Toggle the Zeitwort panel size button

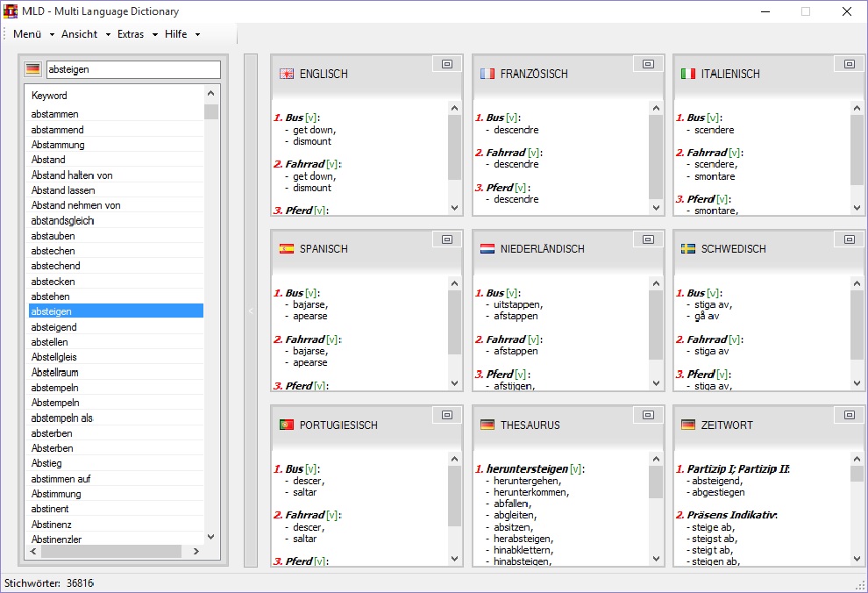[x=849, y=415]
